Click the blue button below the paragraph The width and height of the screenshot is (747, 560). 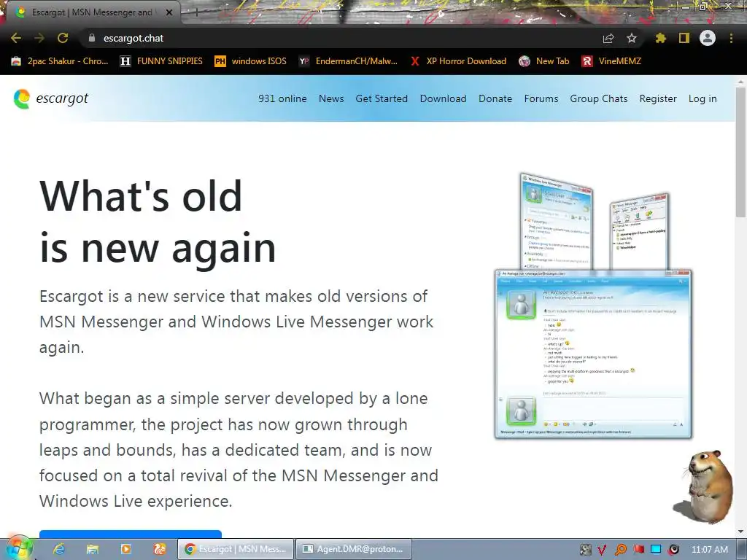[131, 534]
